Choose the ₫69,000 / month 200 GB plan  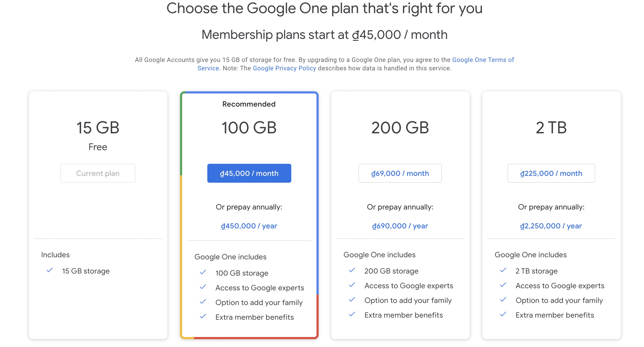point(400,173)
